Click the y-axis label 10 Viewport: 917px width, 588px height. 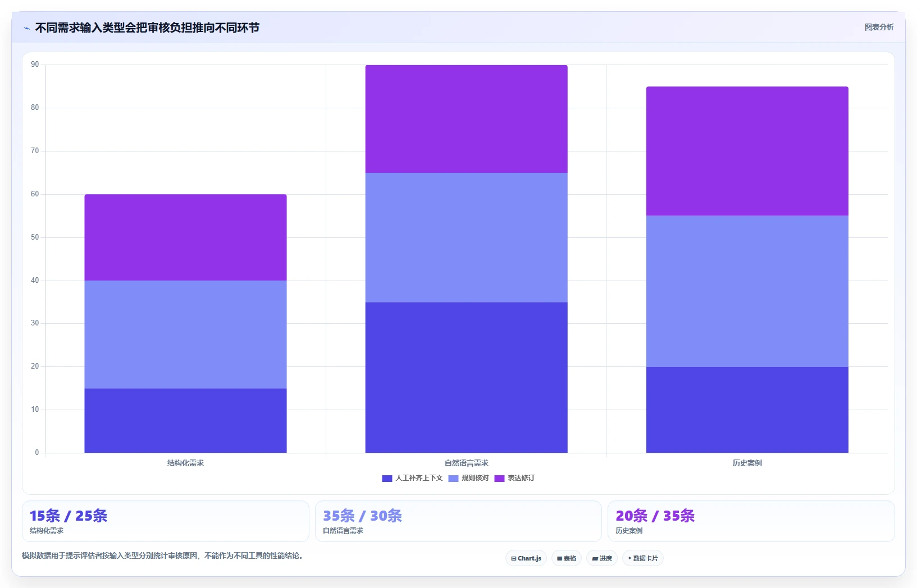(35, 410)
